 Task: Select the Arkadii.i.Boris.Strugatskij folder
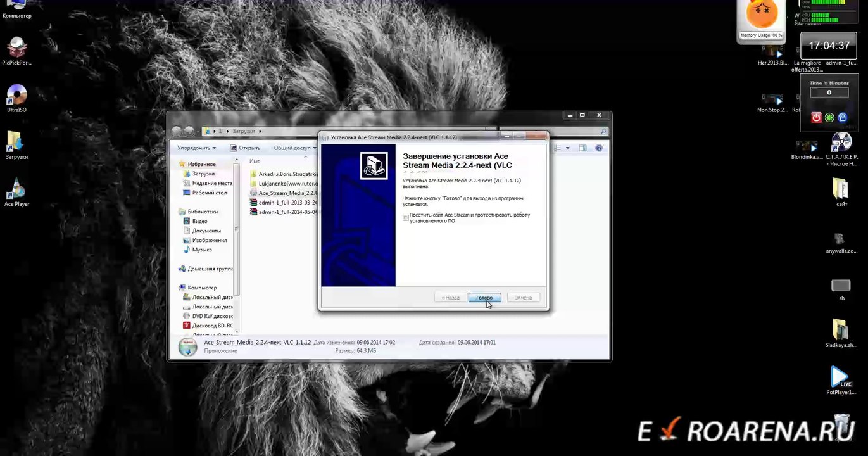pyautogui.click(x=284, y=174)
